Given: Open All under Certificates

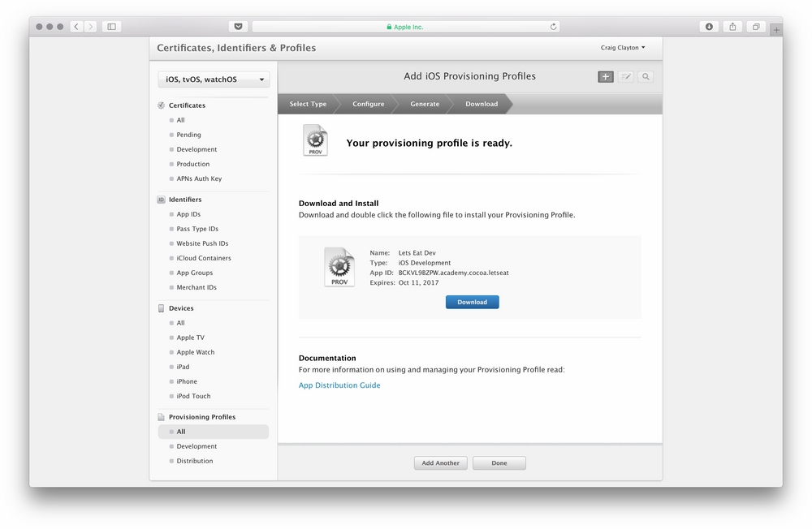Looking at the screenshot, I should click(181, 120).
